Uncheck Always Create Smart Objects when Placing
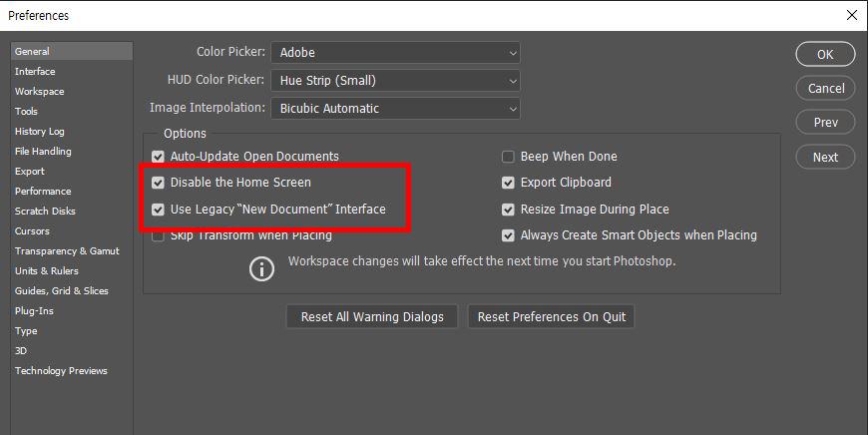Screen dimensions: 868x435 pyautogui.click(x=508, y=235)
